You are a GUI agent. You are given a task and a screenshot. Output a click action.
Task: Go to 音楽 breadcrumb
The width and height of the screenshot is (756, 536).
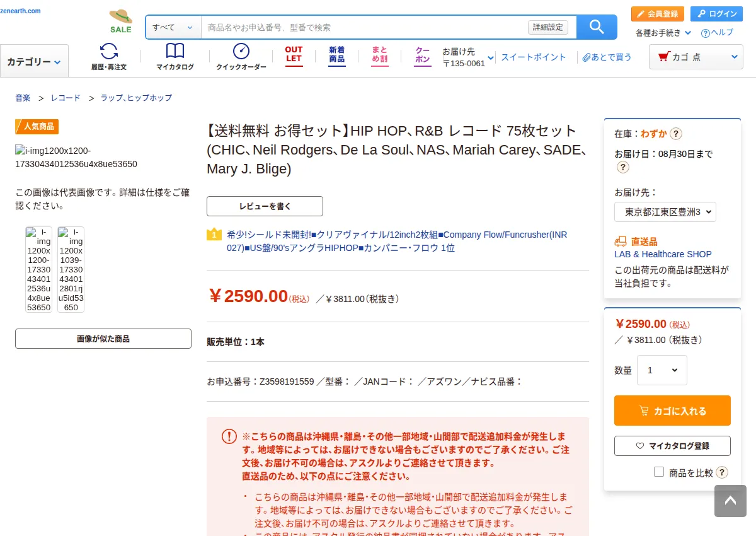pos(23,98)
